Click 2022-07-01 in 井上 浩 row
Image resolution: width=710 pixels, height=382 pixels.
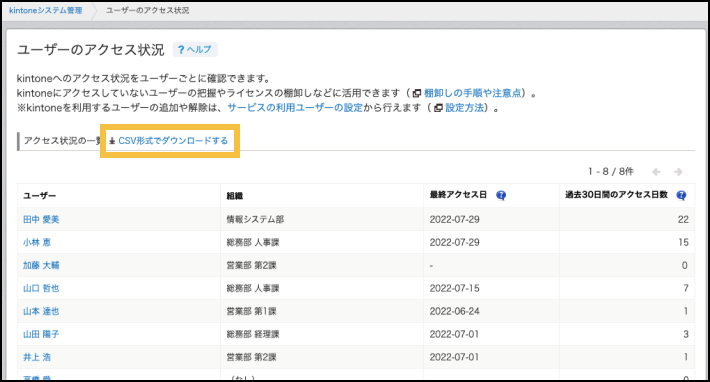[x=455, y=357]
